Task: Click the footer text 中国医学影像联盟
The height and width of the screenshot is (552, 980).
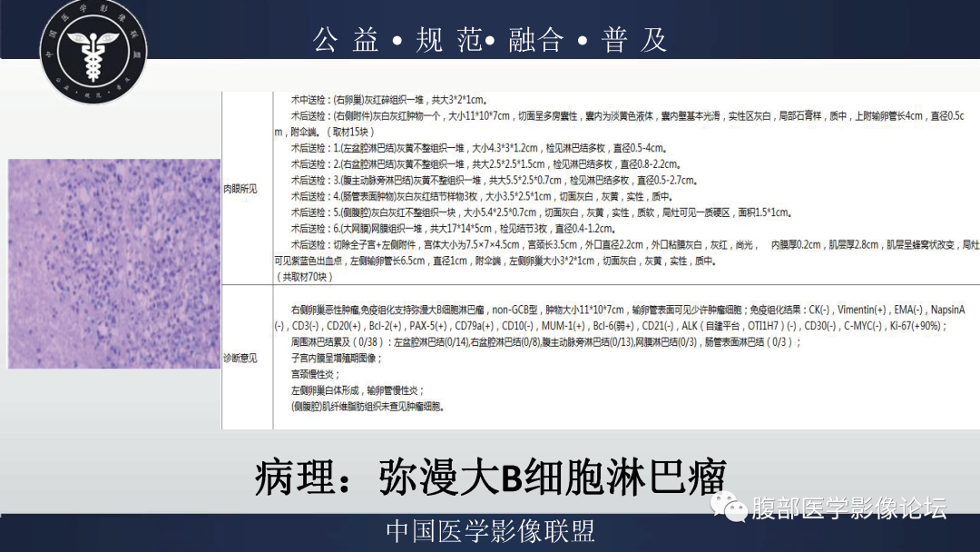Action: tap(491, 531)
